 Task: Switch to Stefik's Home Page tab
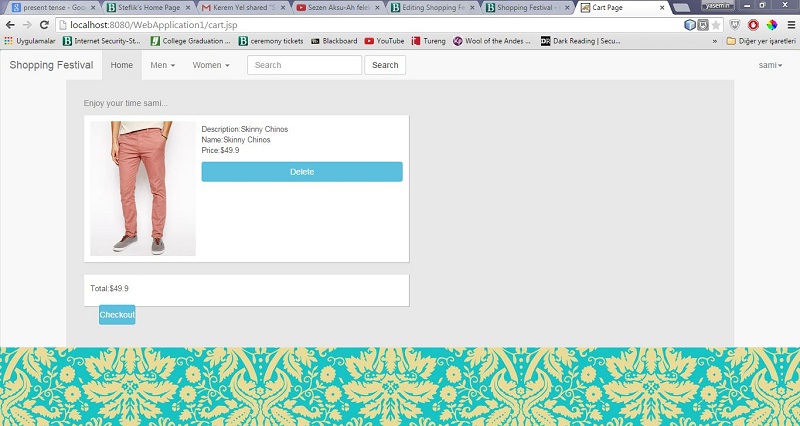click(x=147, y=7)
